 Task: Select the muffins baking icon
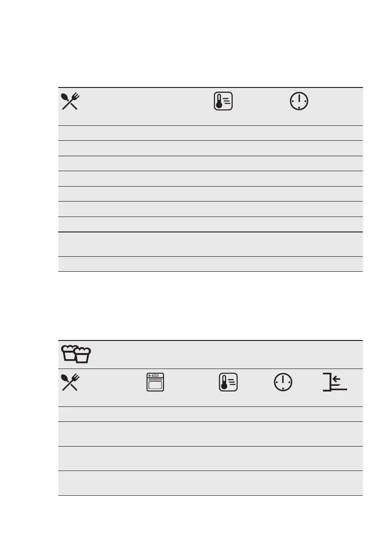[x=76, y=354]
